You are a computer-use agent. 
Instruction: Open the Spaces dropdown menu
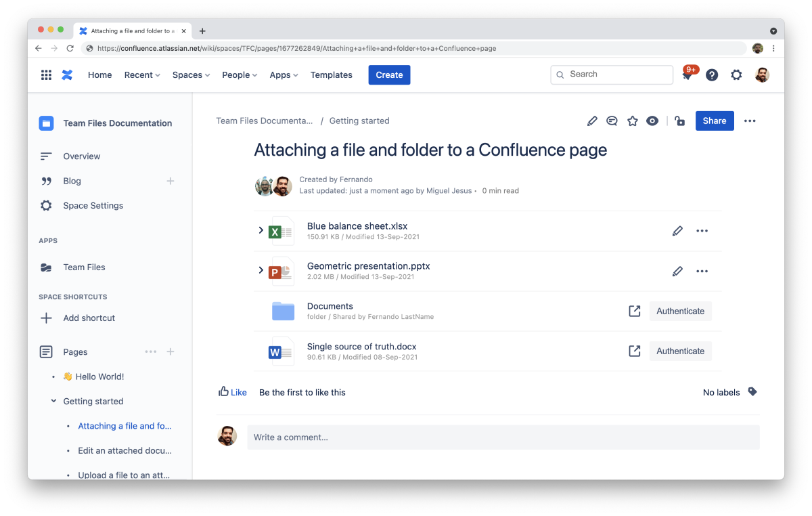click(x=191, y=75)
